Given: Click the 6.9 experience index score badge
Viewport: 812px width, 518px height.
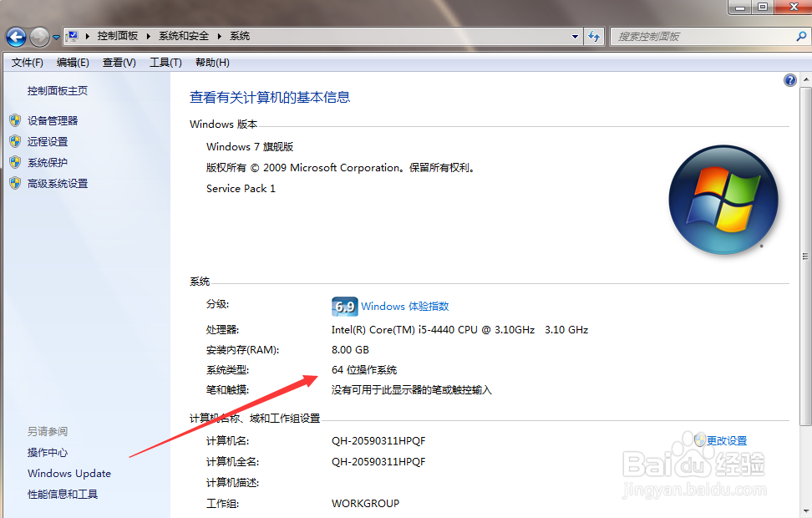Looking at the screenshot, I should pyautogui.click(x=344, y=306).
